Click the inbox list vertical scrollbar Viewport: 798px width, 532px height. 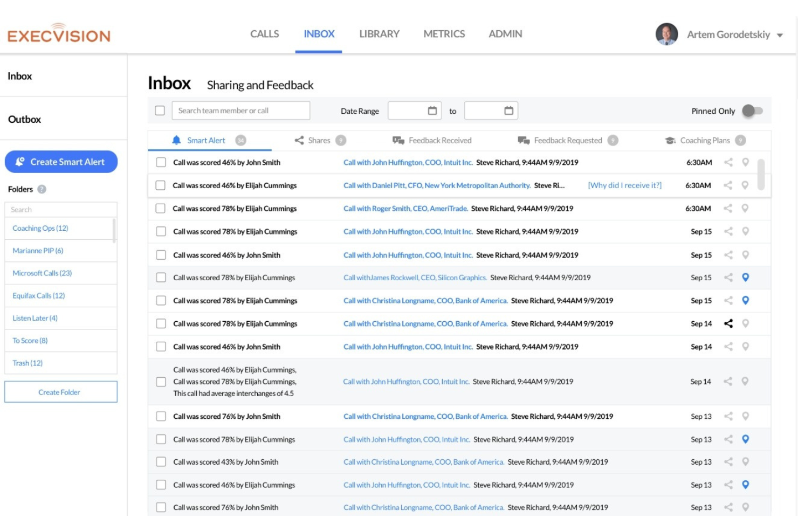pos(761,174)
